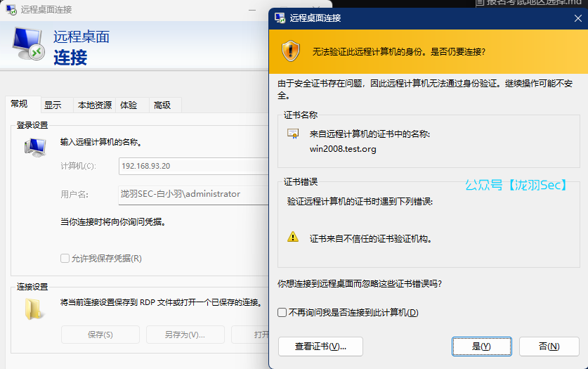
Task: Click the yellow triangle certificate error icon
Action: pos(293,238)
